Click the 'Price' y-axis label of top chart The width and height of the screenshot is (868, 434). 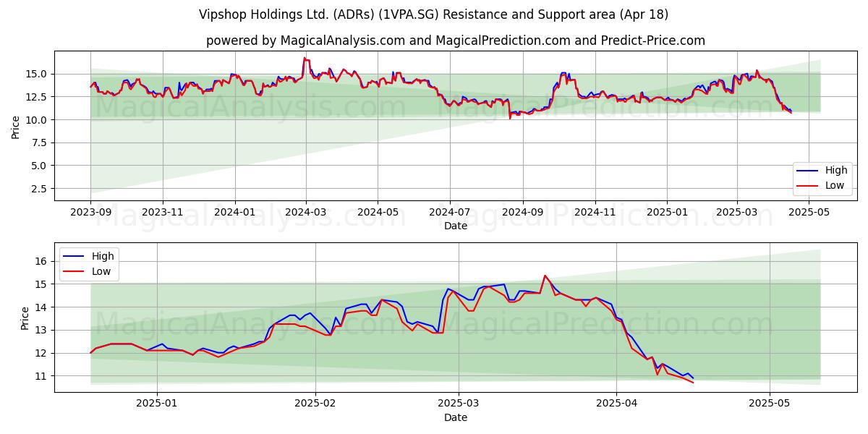(16, 127)
